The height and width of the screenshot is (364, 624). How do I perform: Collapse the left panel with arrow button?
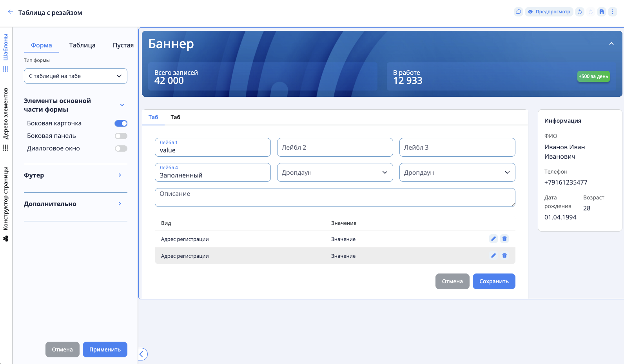142,354
